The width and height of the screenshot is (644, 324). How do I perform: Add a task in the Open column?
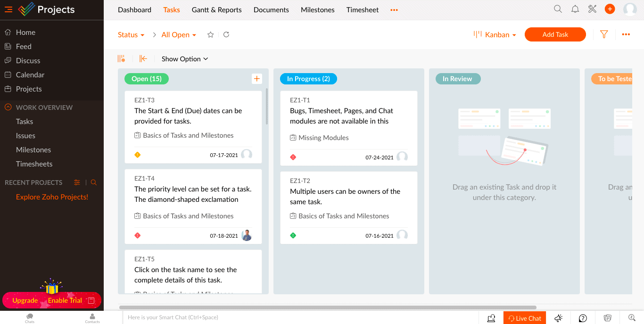click(257, 79)
